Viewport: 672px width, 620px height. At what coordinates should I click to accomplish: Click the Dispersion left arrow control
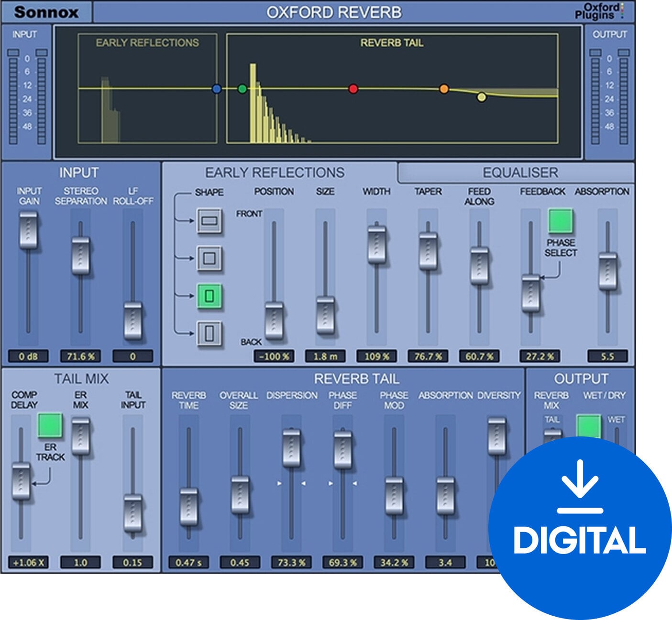click(279, 483)
